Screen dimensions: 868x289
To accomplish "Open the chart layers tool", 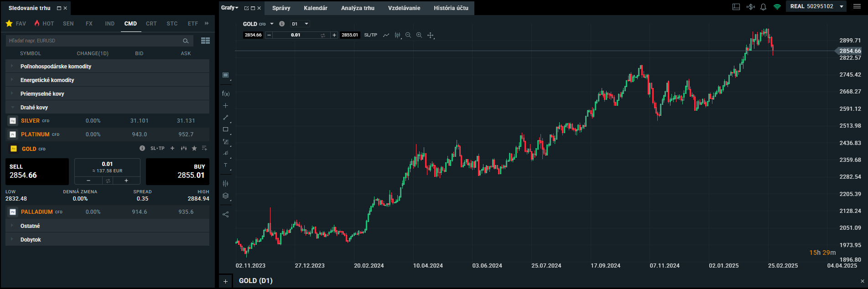I will 225,196.
